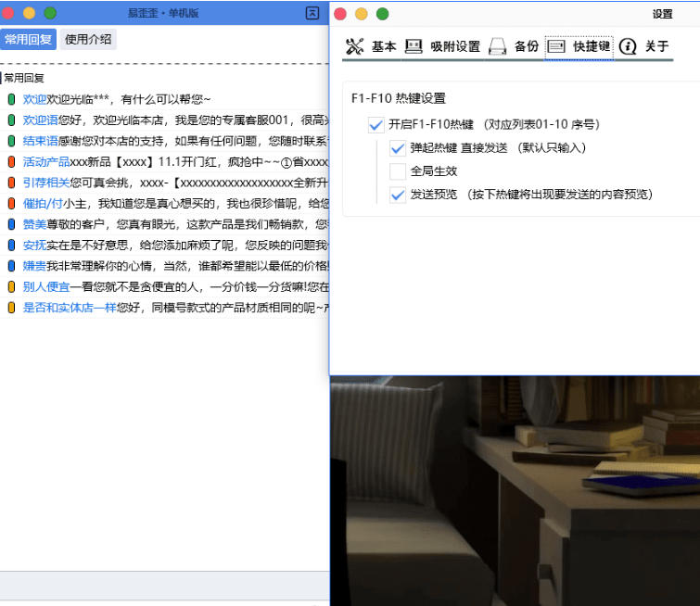Click orange marker beside 引荐相关 reply
700x606 pixels.
[x=12, y=183]
